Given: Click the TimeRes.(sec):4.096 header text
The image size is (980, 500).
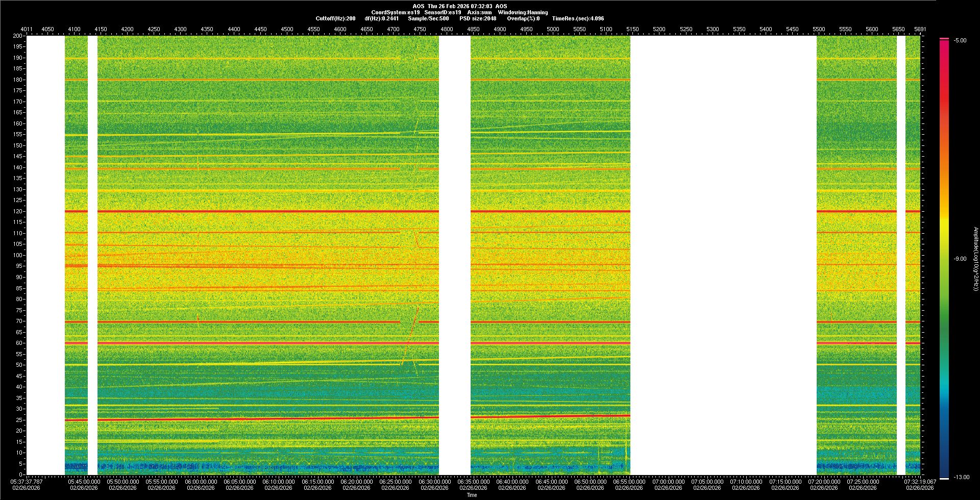Looking at the screenshot, I should click(578, 18).
